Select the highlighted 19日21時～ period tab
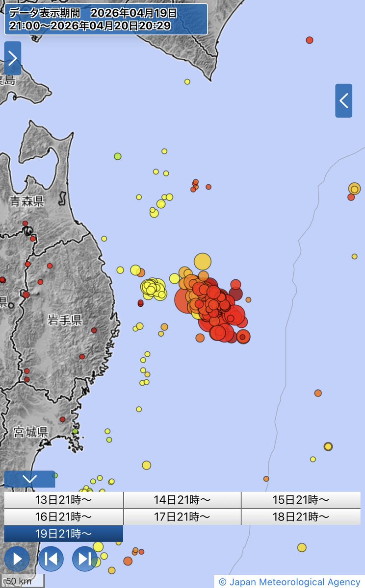The image size is (365, 588). point(63,534)
